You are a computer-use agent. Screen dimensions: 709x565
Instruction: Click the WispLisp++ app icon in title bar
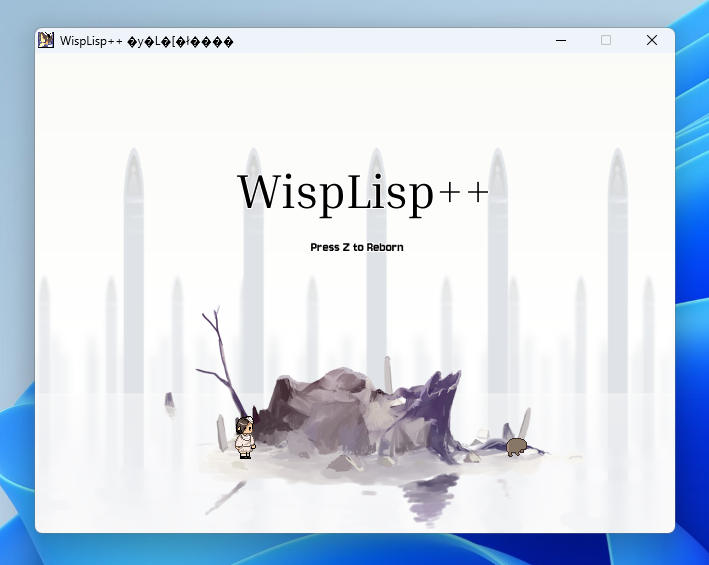coord(46,40)
